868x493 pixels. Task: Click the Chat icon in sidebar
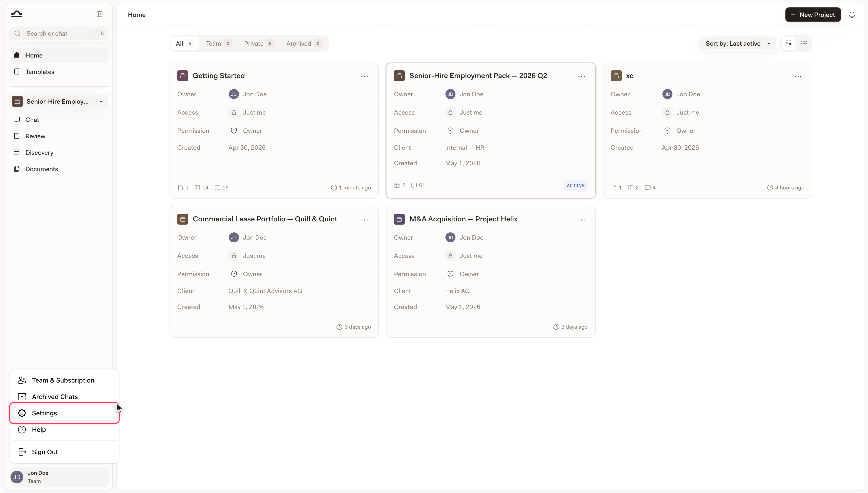[x=17, y=120]
